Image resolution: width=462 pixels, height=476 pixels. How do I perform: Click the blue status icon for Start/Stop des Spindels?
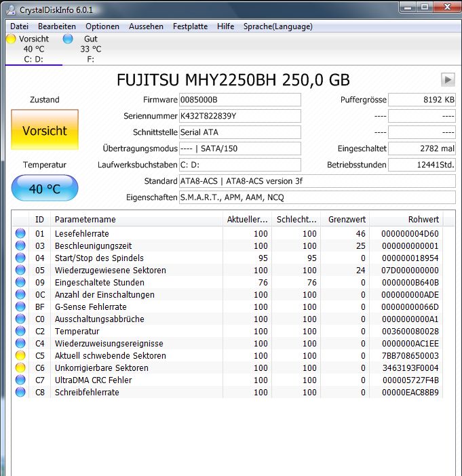(x=20, y=258)
